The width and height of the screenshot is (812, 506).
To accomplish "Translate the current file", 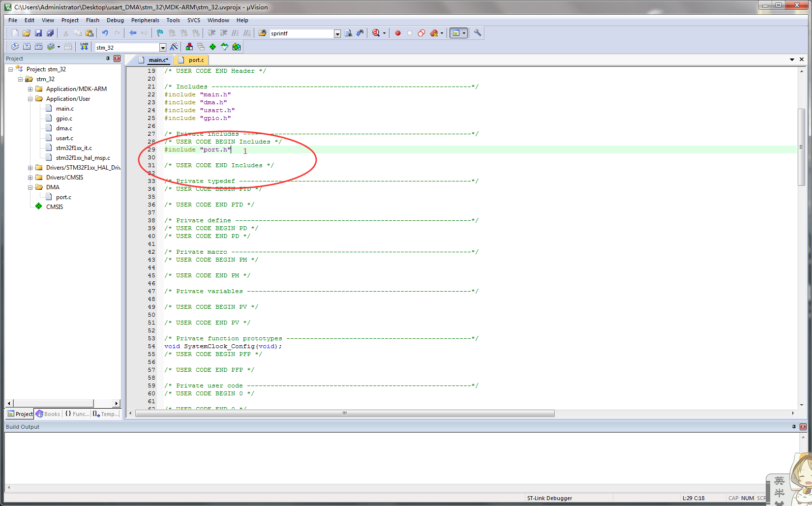I will coord(15,47).
